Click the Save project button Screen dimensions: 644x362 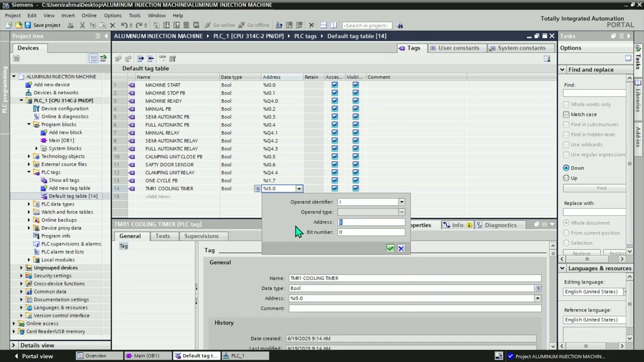[x=43, y=25]
